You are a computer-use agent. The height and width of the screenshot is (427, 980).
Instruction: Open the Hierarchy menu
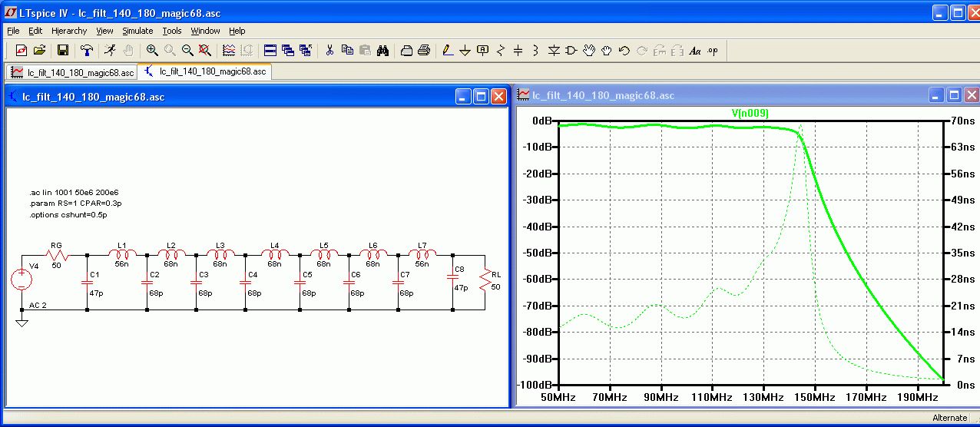[69, 31]
